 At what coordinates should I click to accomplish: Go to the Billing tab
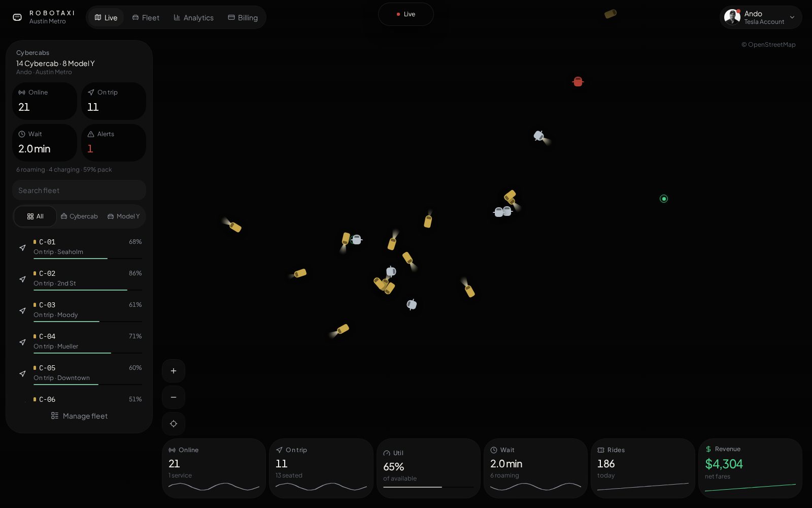point(243,17)
